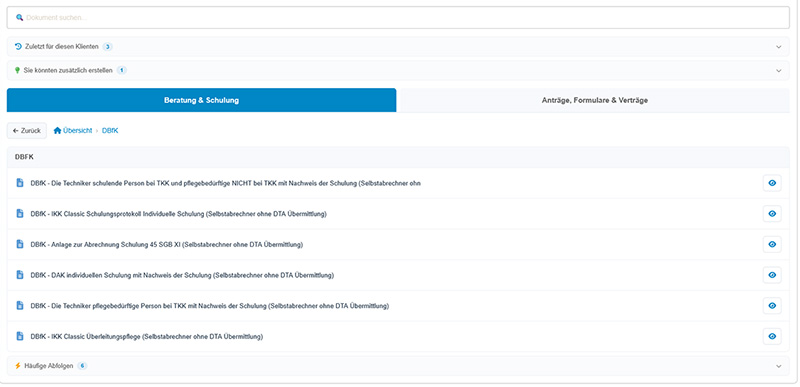The height and width of the screenshot is (387, 800).
Task: Click the home icon in breadcrumb
Action: click(57, 131)
